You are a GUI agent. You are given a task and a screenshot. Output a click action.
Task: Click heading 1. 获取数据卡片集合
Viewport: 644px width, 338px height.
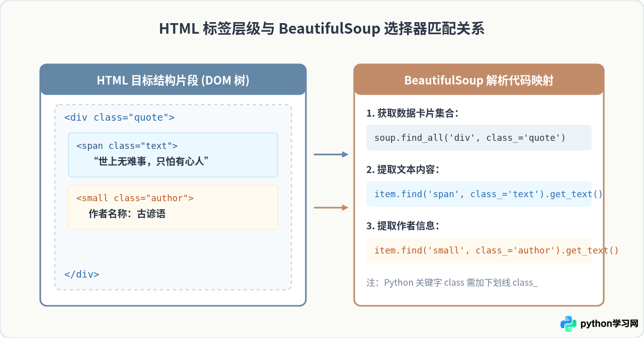[413, 113]
